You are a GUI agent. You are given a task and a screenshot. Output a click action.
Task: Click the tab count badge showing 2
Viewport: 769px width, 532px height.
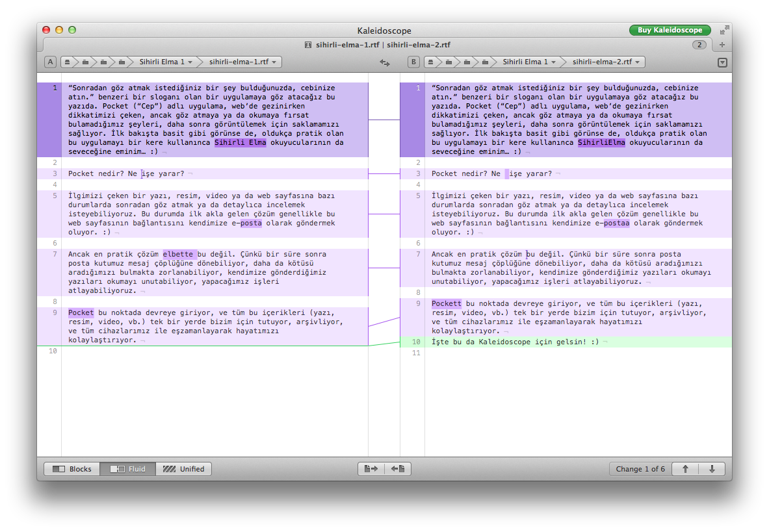699,45
